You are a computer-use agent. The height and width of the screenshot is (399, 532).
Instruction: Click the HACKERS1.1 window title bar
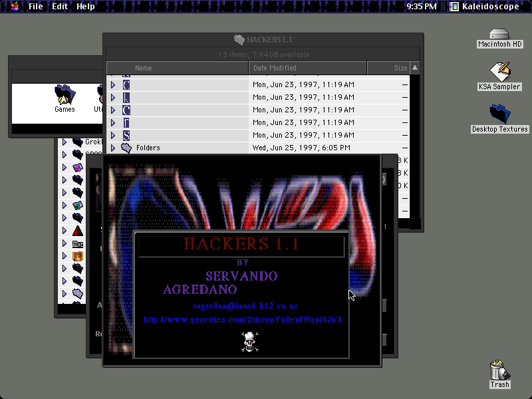tap(263, 40)
